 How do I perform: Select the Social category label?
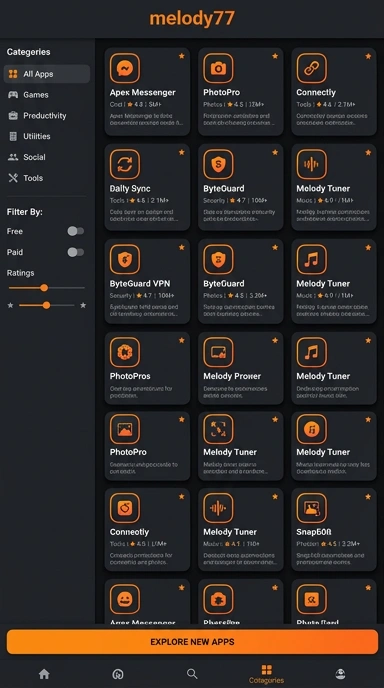[x=34, y=157]
